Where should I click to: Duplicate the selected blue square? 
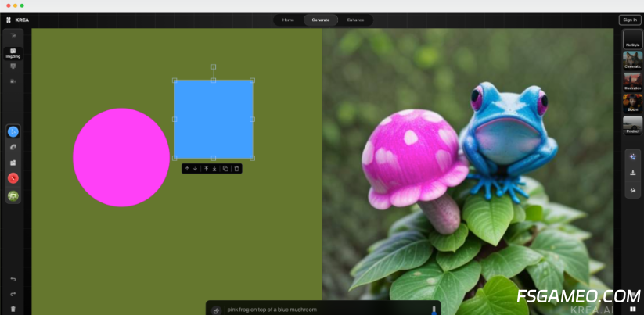point(225,168)
